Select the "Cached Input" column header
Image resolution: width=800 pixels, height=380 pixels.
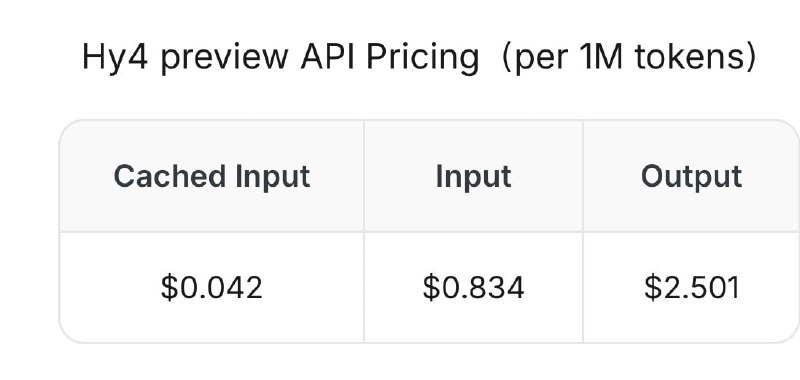pos(212,177)
